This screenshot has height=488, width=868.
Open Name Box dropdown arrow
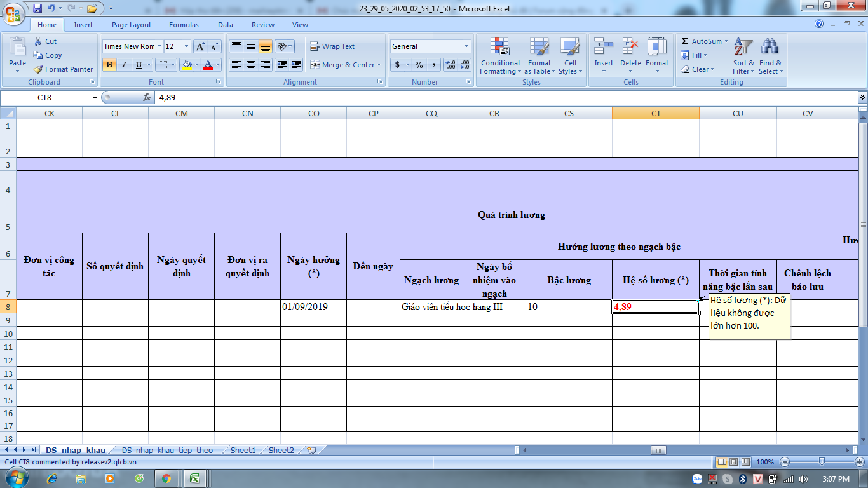tap(95, 97)
